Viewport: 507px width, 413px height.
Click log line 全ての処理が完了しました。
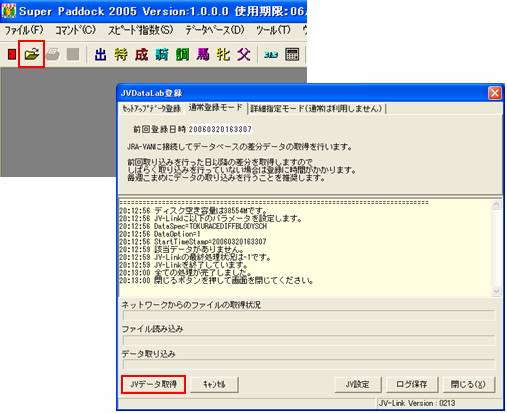pyautogui.click(x=186, y=273)
